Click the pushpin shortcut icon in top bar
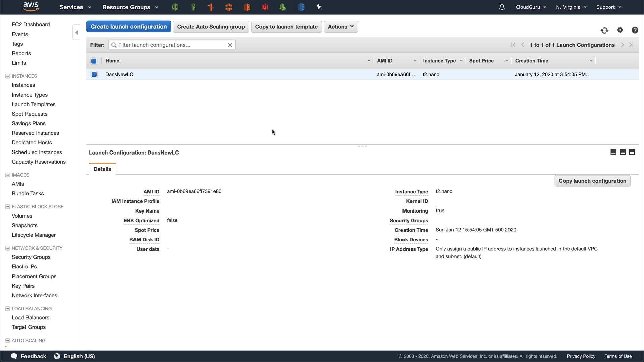Viewport: 644px width, 362px height. (x=319, y=7)
